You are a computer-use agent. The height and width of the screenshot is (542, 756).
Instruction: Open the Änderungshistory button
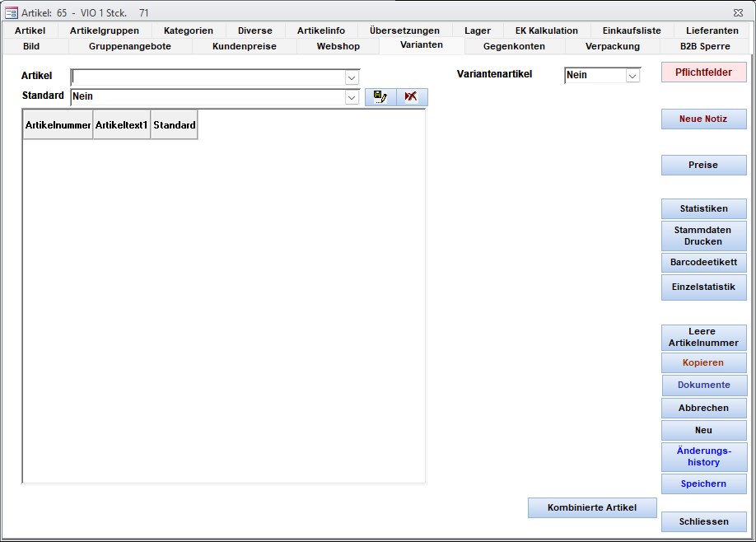[703, 456]
